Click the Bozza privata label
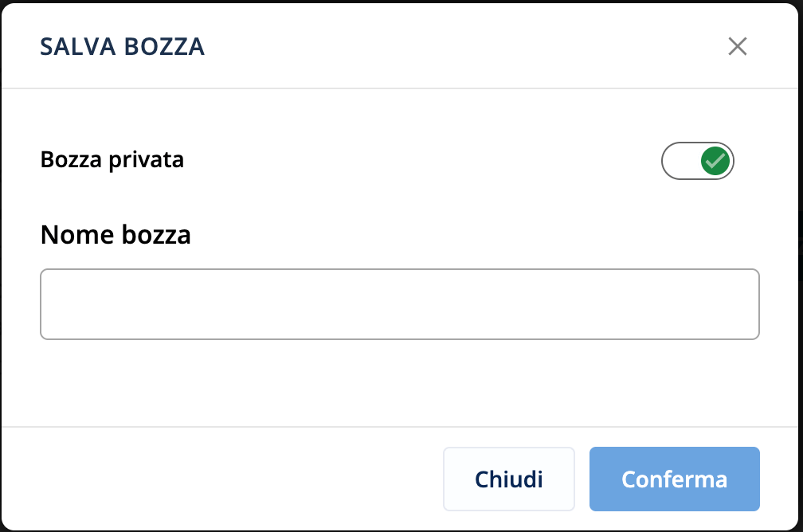This screenshot has height=532, width=803. click(x=112, y=160)
